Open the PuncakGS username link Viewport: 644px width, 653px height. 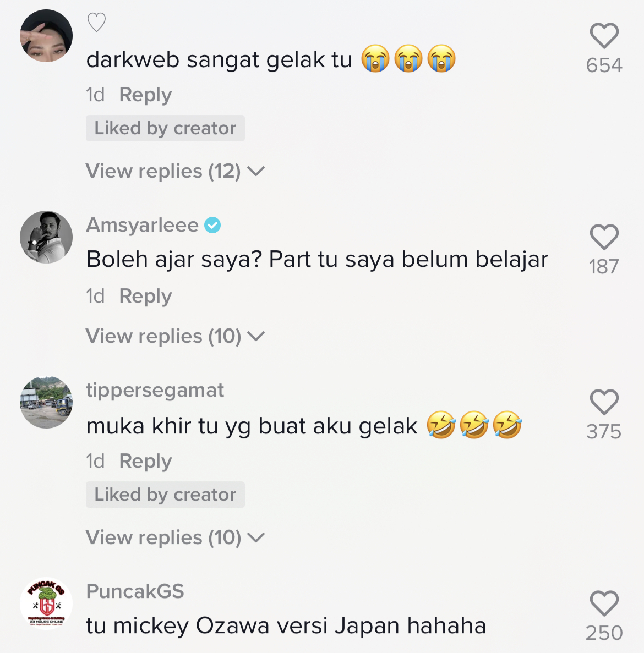tap(135, 591)
